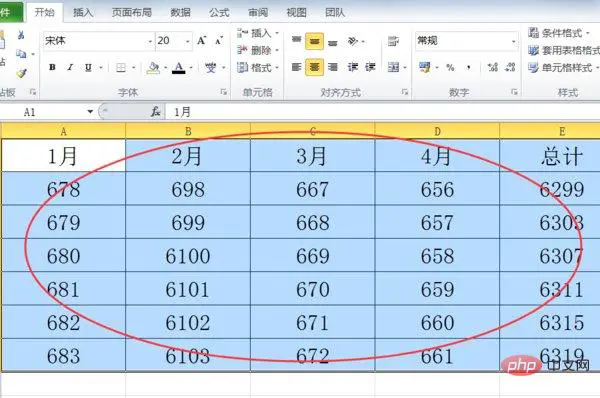Select align text left icon

[x=297, y=67]
